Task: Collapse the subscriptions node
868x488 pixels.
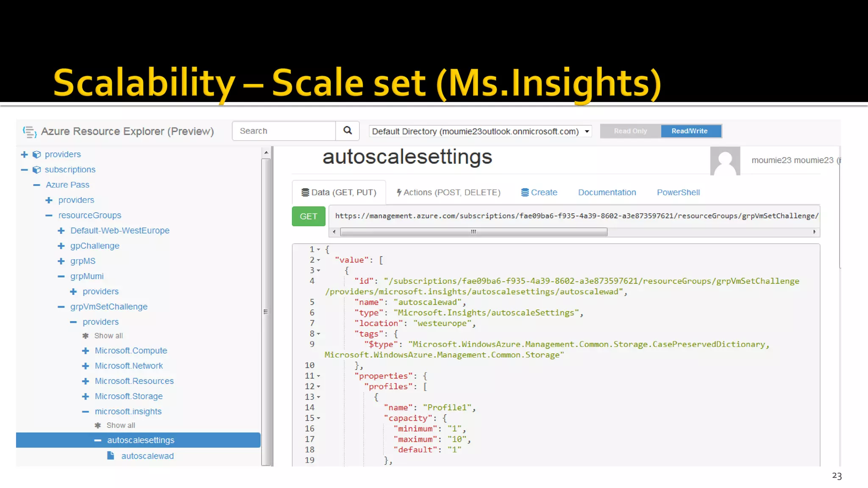Action: [25, 170]
